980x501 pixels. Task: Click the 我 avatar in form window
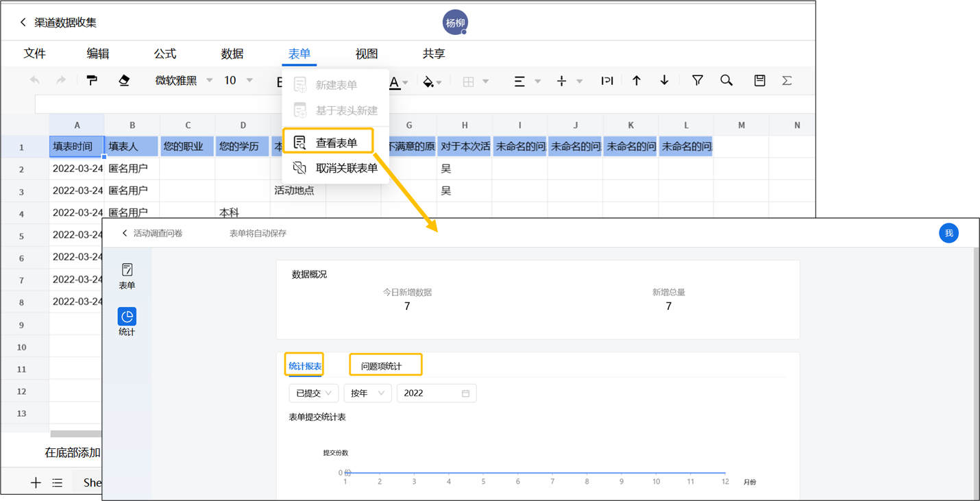point(948,234)
